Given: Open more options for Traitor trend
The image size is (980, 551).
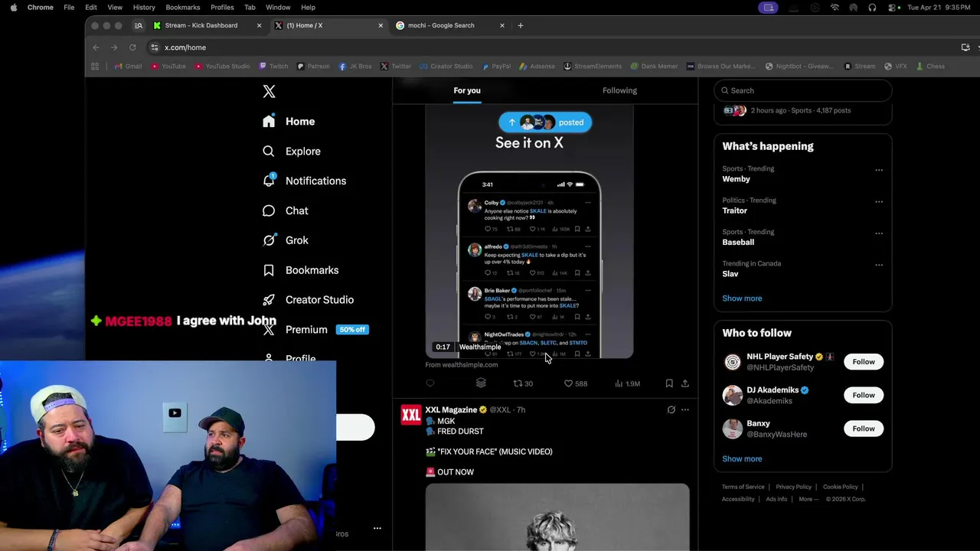Looking at the screenshot, I should 879,202.
